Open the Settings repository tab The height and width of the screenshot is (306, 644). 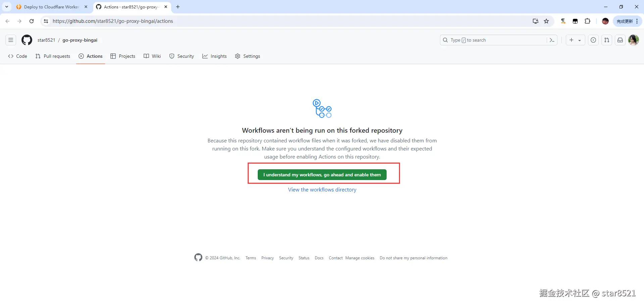point(248,56)
